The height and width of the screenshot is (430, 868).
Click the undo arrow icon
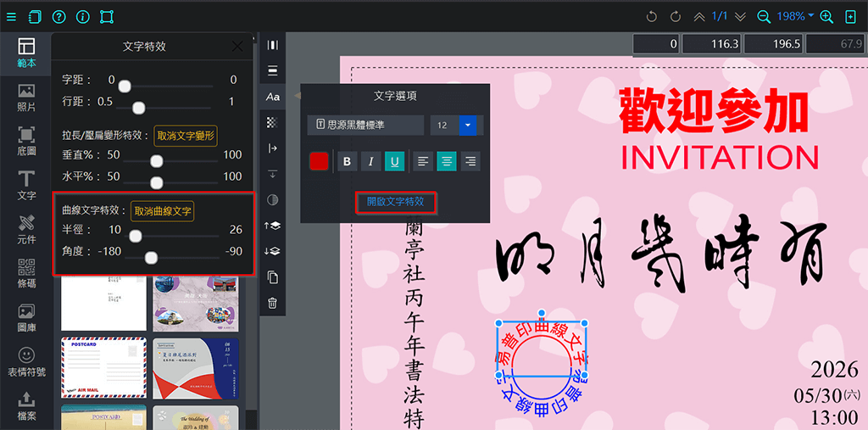pyautogui.click(x=651, y=16)
